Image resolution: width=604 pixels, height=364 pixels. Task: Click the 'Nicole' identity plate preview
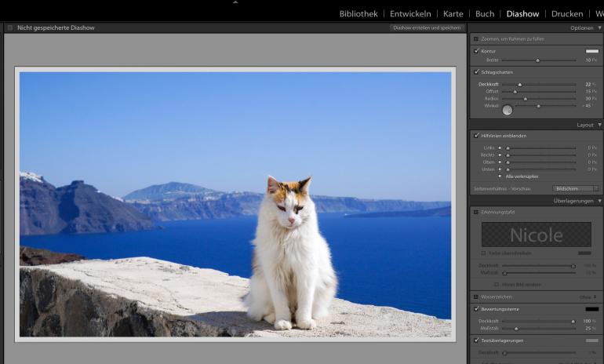click(537, 235)
